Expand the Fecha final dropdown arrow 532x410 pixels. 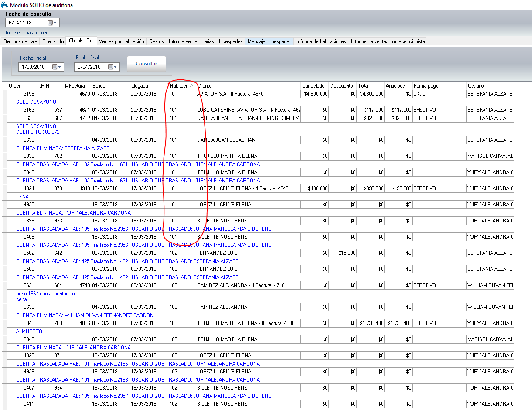coord(116,67)
